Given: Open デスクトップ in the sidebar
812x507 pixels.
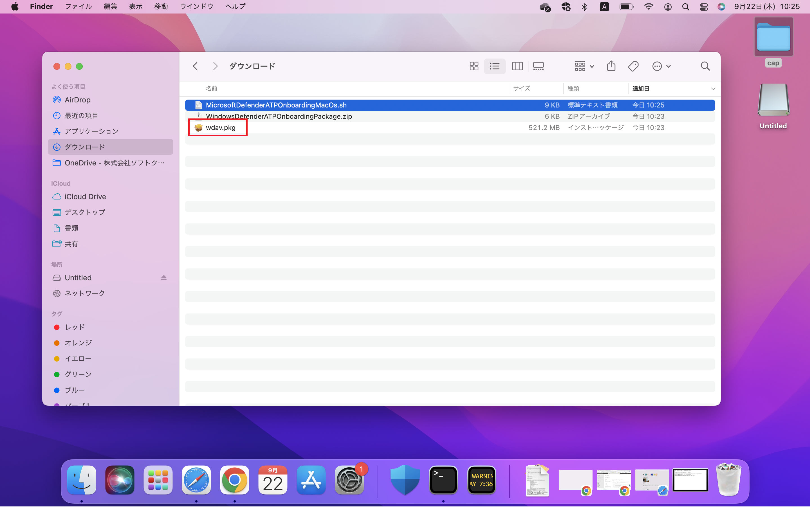Looking at the screenshot, I should [x=111, y=213].
